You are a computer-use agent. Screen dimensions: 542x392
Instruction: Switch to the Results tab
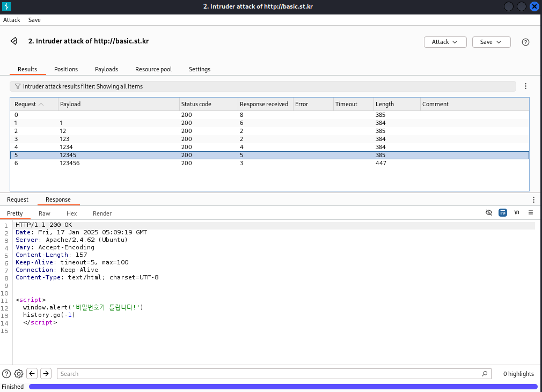pyautogui.click(x=27, y=69)
